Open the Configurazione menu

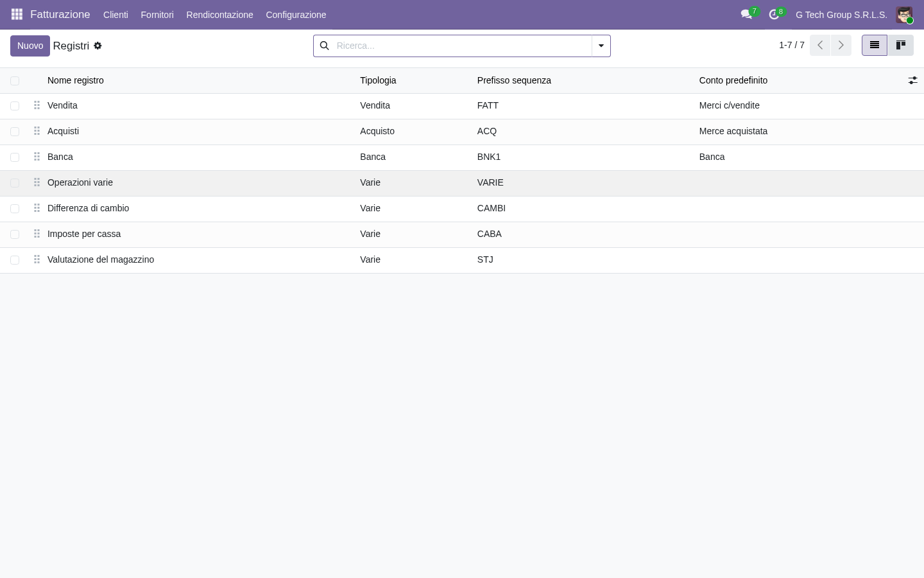coord(296,14)
